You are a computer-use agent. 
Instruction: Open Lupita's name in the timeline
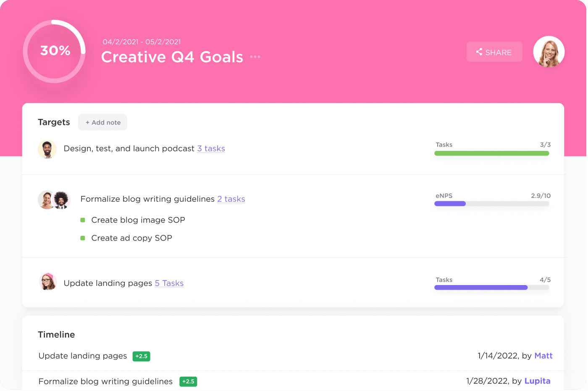pyautogui.click(x=537, y=381)
